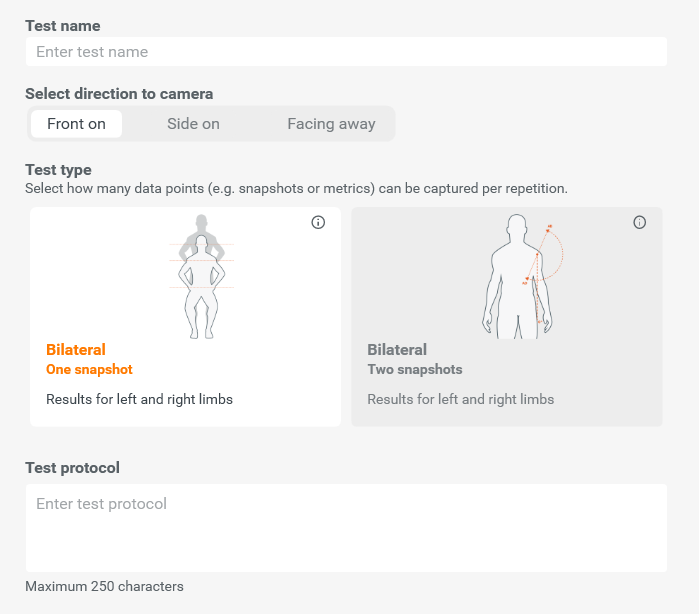Click the Select direction to camera heading
This screenshot has width=699, height=614.
click(119, 94)
